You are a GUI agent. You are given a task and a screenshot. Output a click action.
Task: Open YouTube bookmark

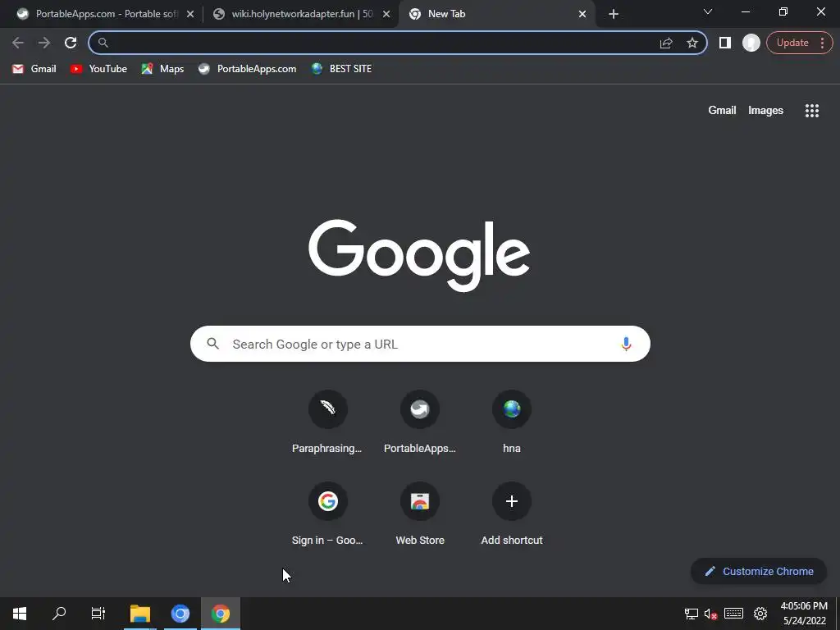click(98, 69)
